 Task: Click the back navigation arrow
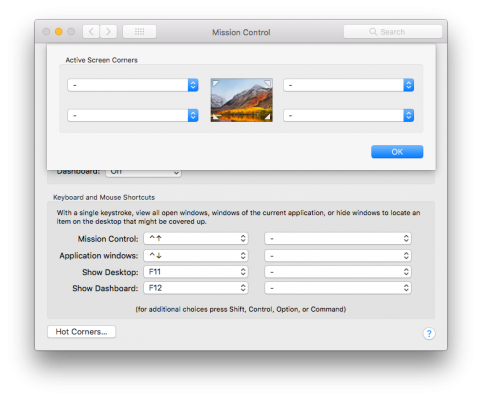91,32
